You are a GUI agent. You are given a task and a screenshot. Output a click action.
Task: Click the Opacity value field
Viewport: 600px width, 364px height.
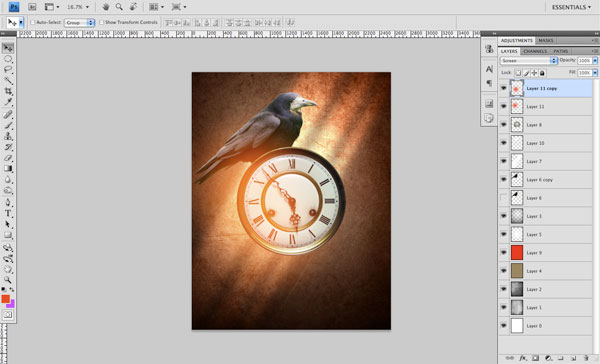coord(584,60)
